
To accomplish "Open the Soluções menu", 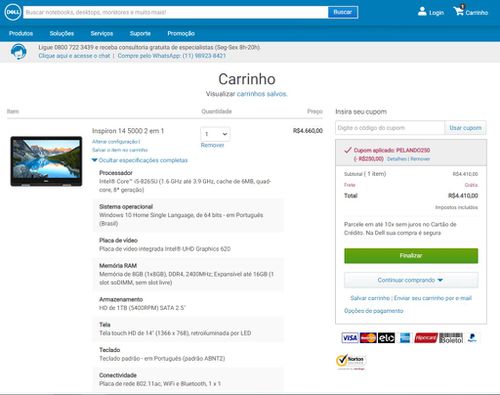I will (62, 33).
